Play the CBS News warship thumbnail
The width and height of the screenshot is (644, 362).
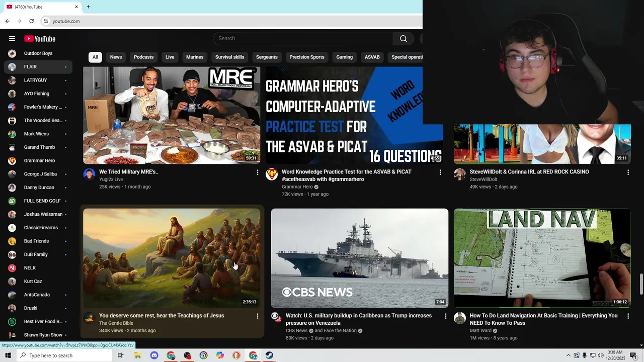(x=360, y=258)
